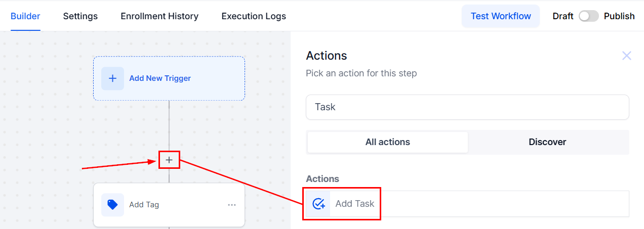Toggle the Draft/Publish switch

click(x=588, y=16)
